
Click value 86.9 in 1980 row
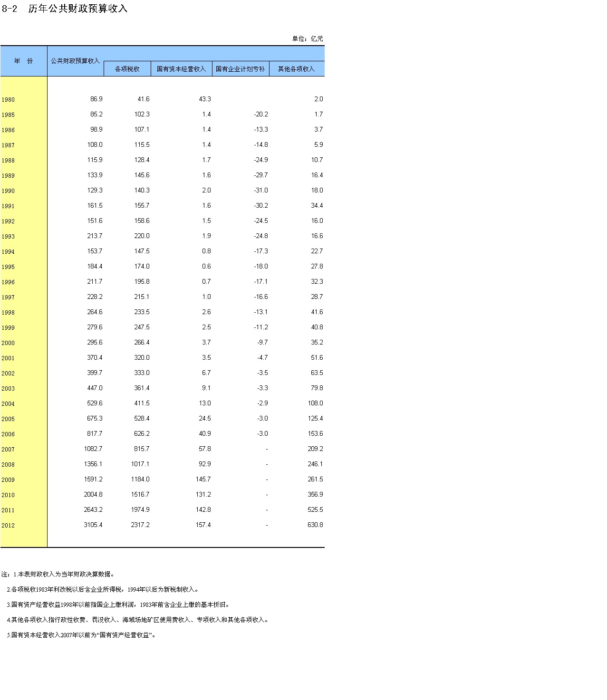pyautogui.click(x=96, y=99)
